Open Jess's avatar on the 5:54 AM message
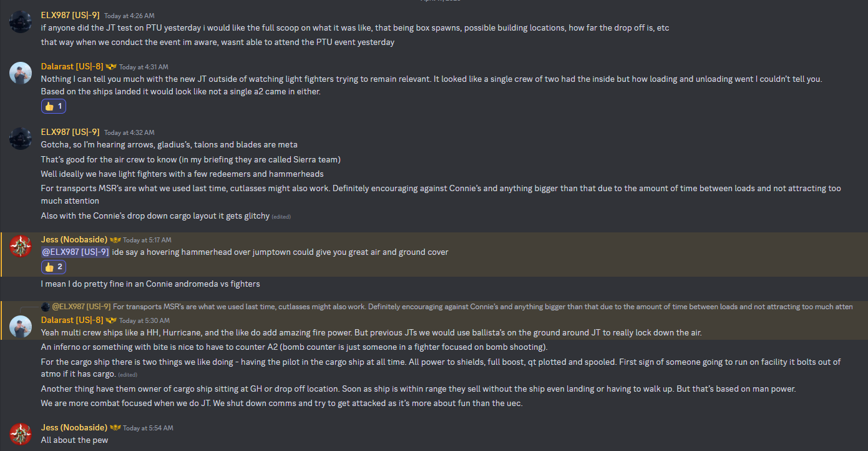Viewport: 868px width, 451px height. pos(20,434)
